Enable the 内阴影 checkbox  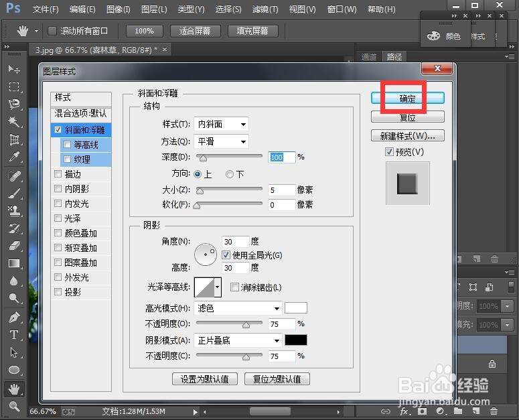pos(58,189)
